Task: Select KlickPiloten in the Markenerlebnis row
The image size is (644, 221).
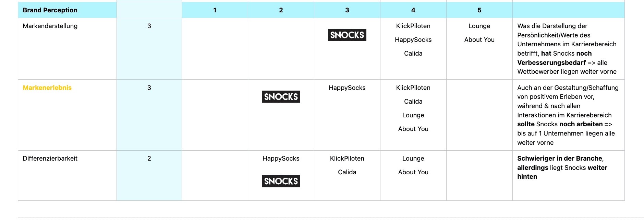Action: [413, 88]
